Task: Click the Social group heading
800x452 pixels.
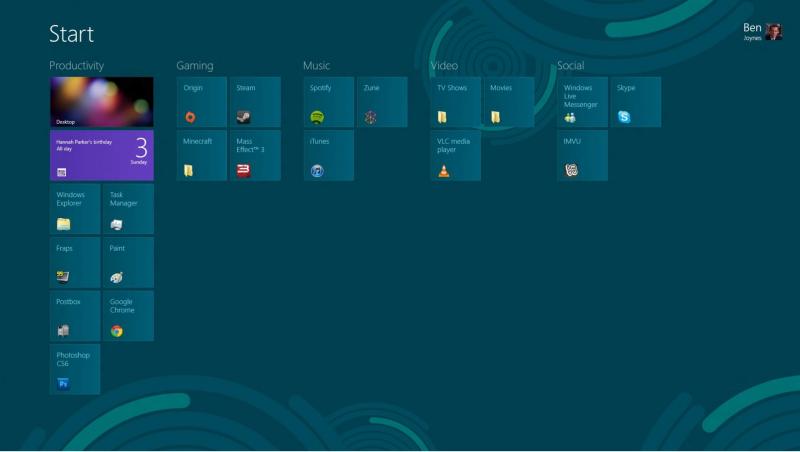Action: pyautogui.click(x=570, y=66)
